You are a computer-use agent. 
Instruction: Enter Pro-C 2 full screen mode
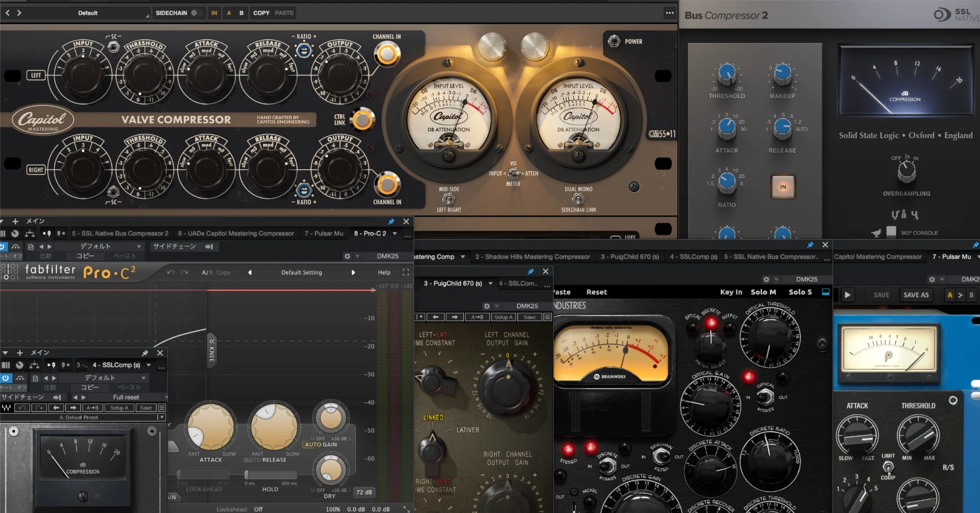pos(406,273)
